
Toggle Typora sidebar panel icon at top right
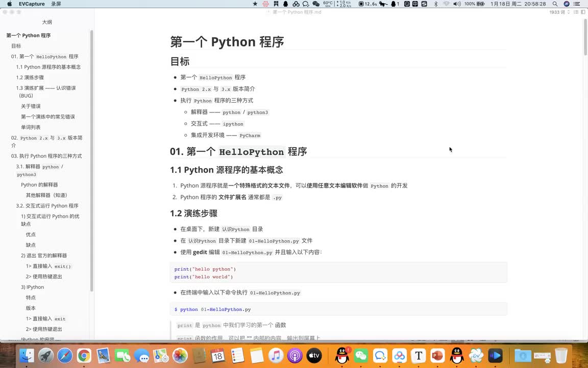click(x=582, y=12)
